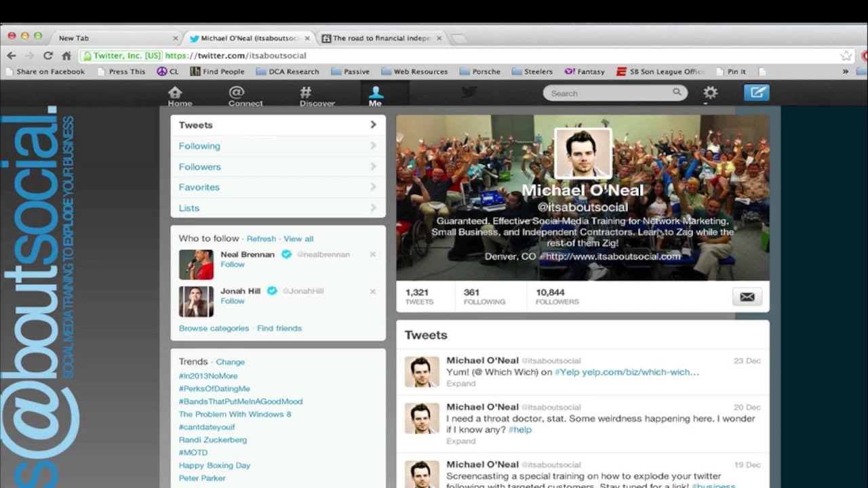Open the Porsche bookmark folder

[x=480, y=71]
